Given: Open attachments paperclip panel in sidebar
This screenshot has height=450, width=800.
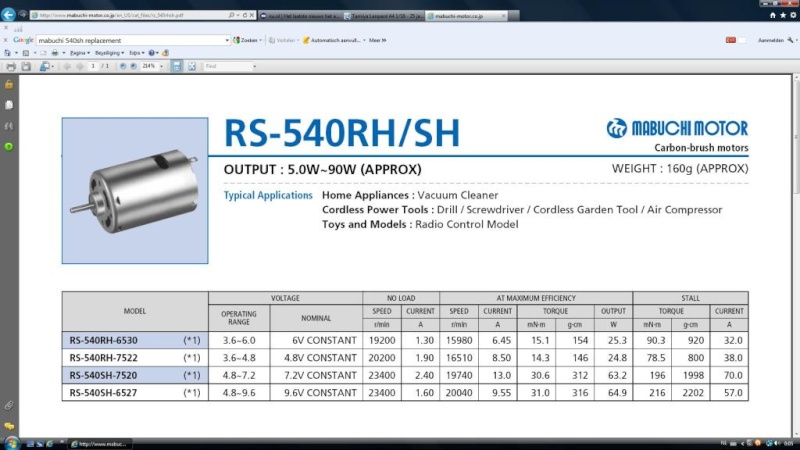Looking at the screenshot, I should point(9,406).
